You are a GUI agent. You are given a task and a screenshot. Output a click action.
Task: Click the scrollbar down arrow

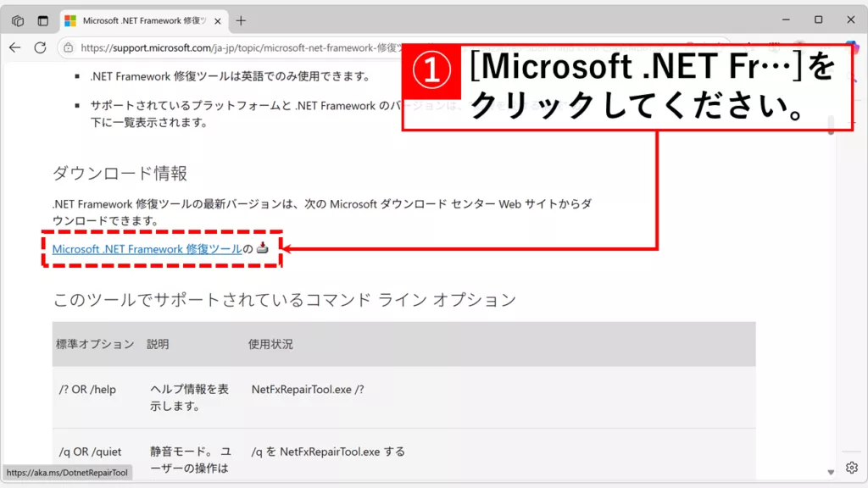point(831,472)
